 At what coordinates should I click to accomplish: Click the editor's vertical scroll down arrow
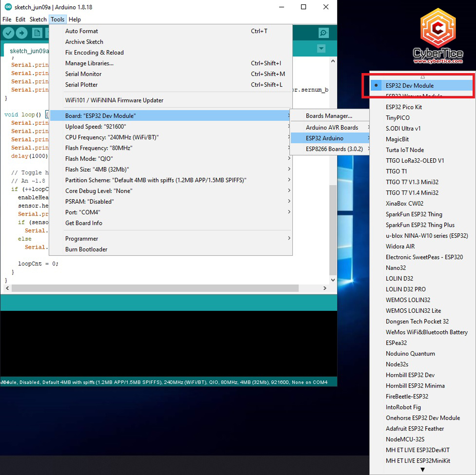[333, 280]
